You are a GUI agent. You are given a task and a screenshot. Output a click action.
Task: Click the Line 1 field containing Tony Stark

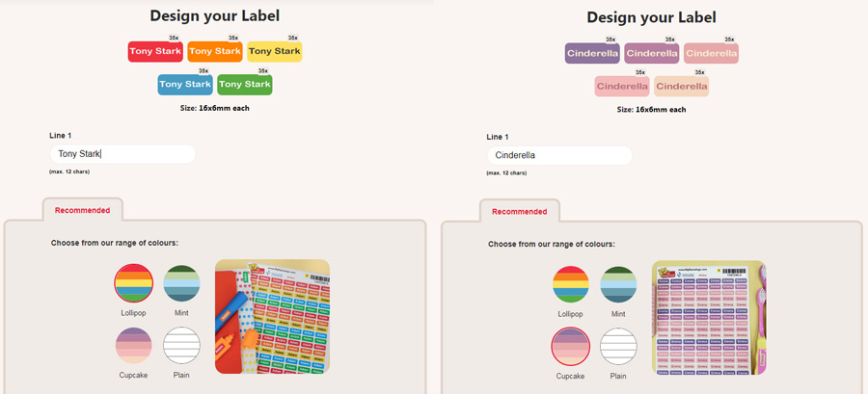pyautogui.click(x=122, y=154)
